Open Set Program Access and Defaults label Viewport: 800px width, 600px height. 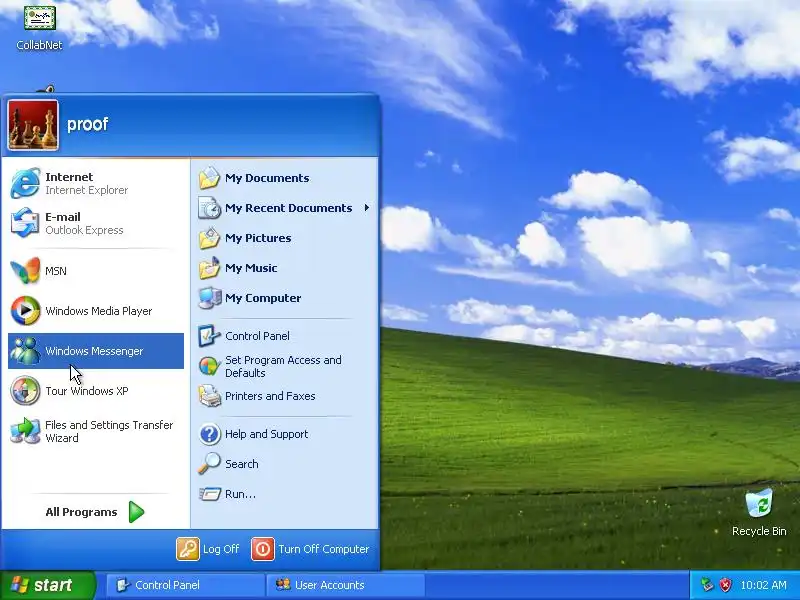click(283, 366)
